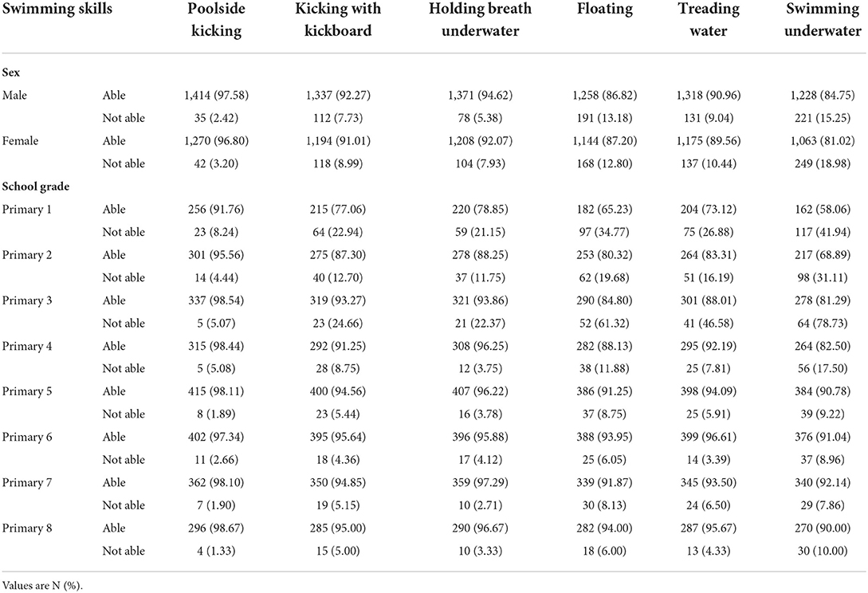Viewport: 868px width, 593px height.
Task: Select the Sex section label
Action: tap(11, 73)
